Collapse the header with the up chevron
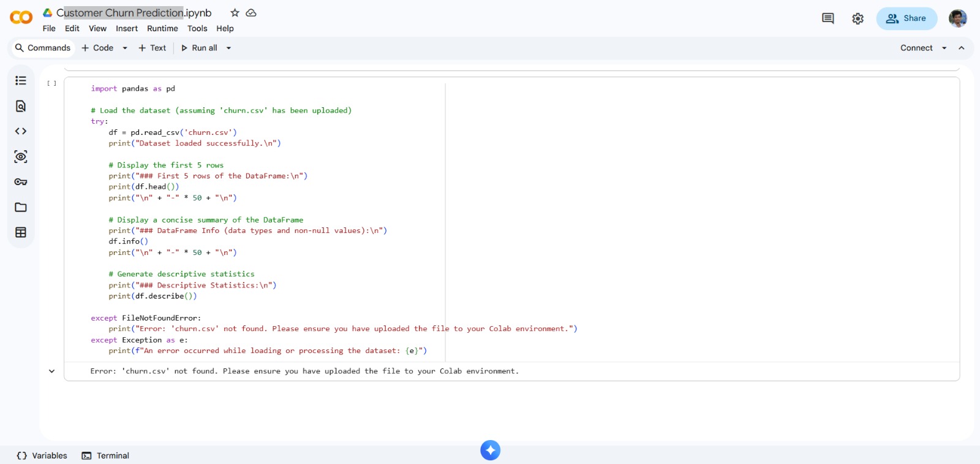 coord(962,48)
